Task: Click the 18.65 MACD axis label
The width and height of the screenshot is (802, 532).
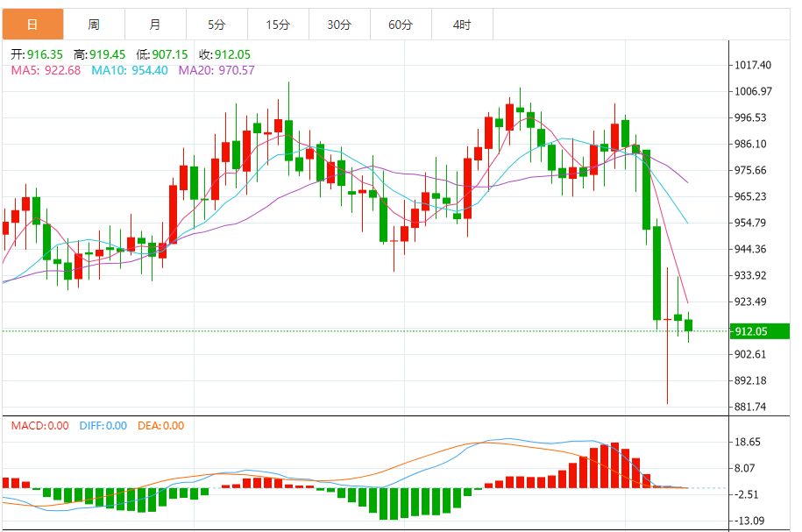Action: (748, 442)
